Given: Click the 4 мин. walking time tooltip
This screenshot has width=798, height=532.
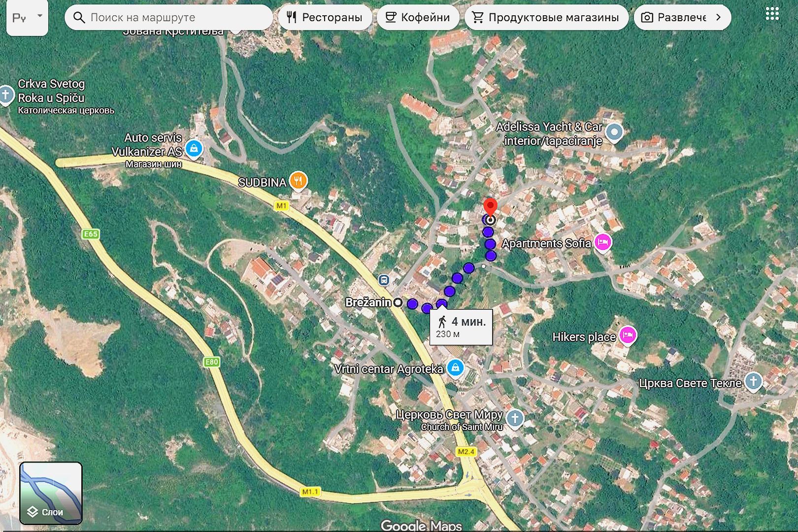Looking at the screenshot, I should click(461, 327).
